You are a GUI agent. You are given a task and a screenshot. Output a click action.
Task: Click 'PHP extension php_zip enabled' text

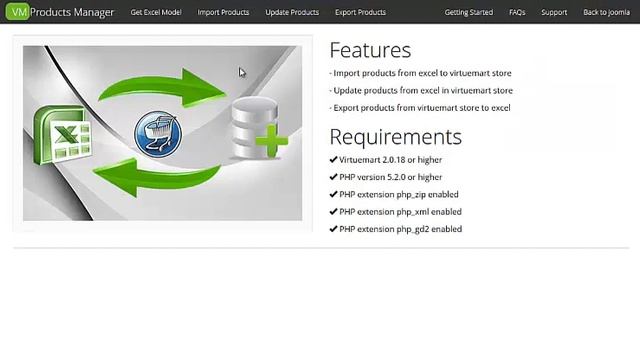pyautogui.click(x=399, y=194)
